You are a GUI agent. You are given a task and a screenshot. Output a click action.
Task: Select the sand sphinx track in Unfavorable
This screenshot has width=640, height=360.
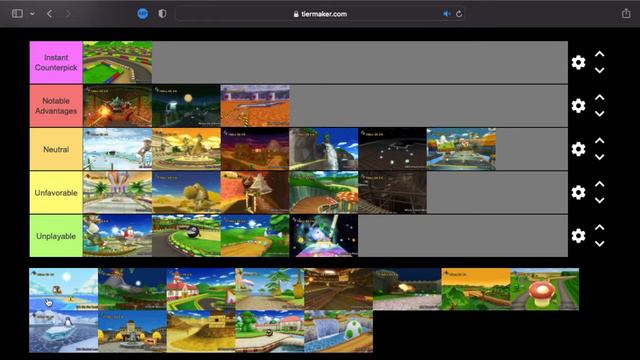click(186, 192)
